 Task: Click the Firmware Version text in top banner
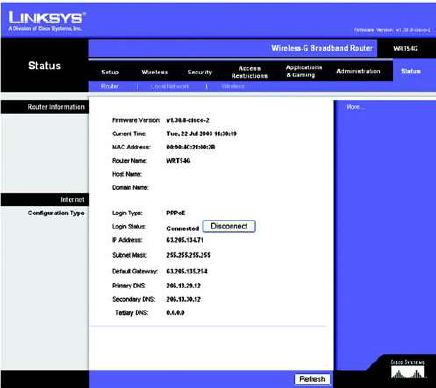point(392,30)
